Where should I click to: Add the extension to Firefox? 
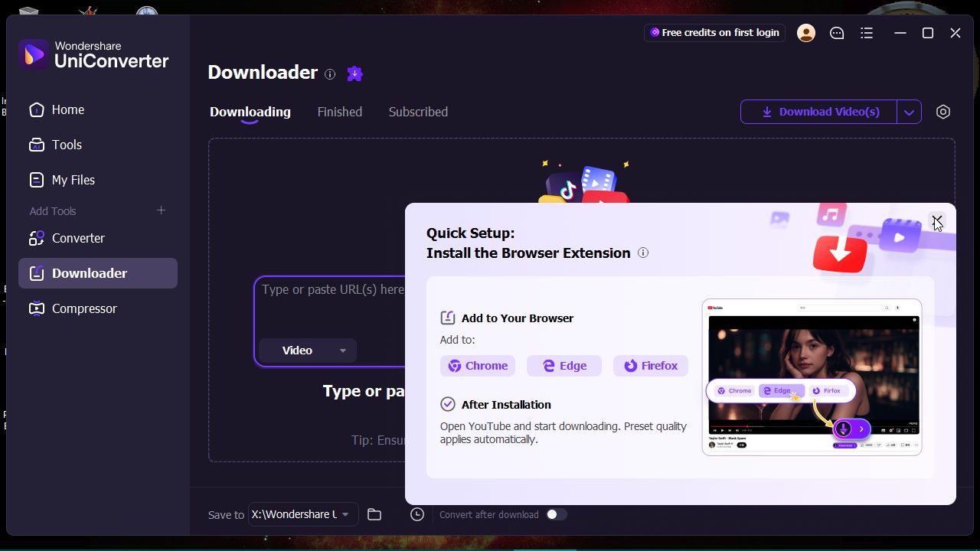(651, 366)
